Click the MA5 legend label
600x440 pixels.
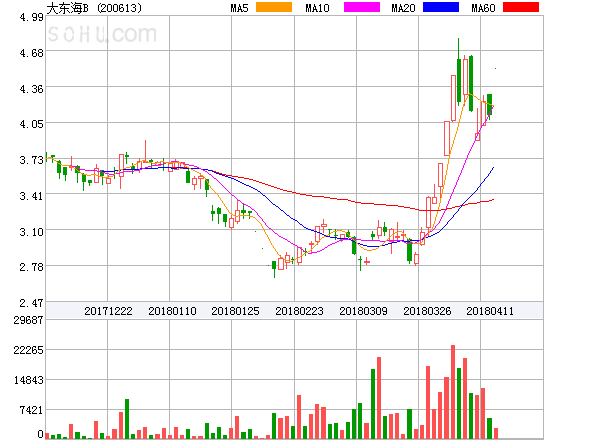point(240,8)
